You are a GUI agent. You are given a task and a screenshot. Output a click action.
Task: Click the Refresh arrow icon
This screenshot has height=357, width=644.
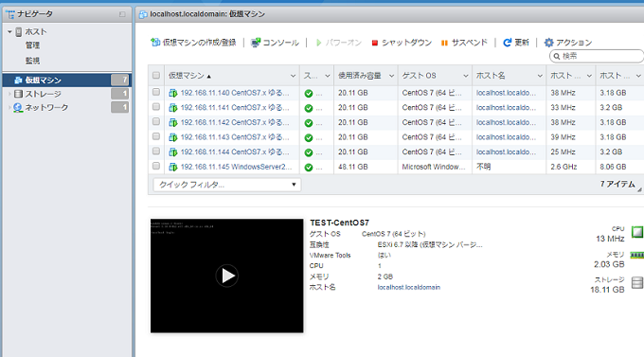tap(508, 43)
